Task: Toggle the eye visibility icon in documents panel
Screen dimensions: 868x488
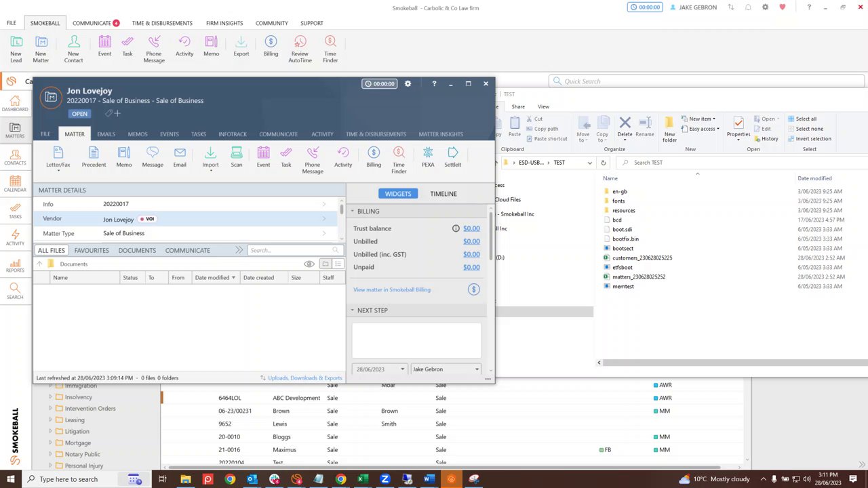Action: [x=309, y=264]
